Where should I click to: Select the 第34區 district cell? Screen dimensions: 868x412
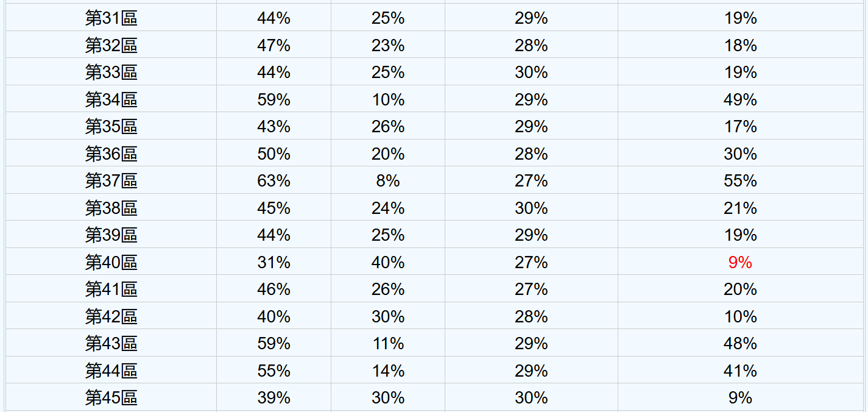pos(111,100)
